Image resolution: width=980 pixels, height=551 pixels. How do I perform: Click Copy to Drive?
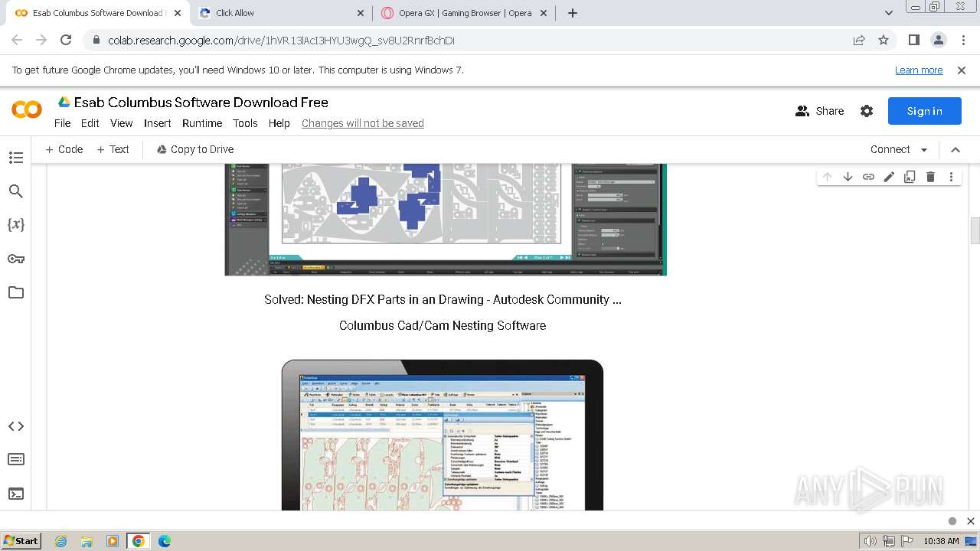[195, 149]
